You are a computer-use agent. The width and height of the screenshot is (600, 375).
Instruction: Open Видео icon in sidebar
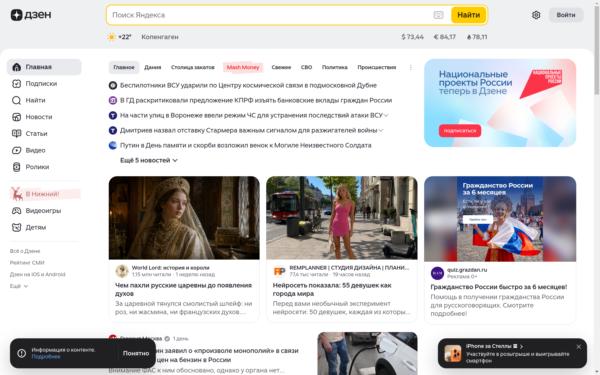(16, 150)
